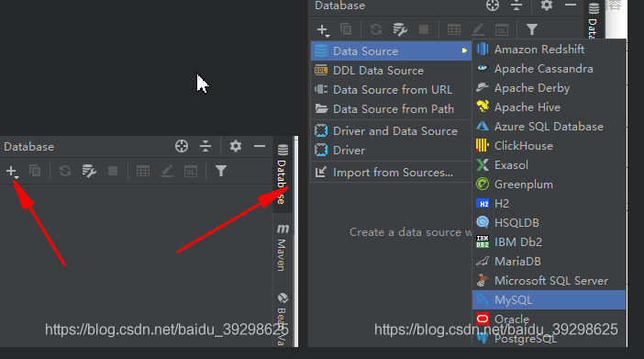Select Microsoft SQL Server data source
644x359 pixels.
[550, 281]
